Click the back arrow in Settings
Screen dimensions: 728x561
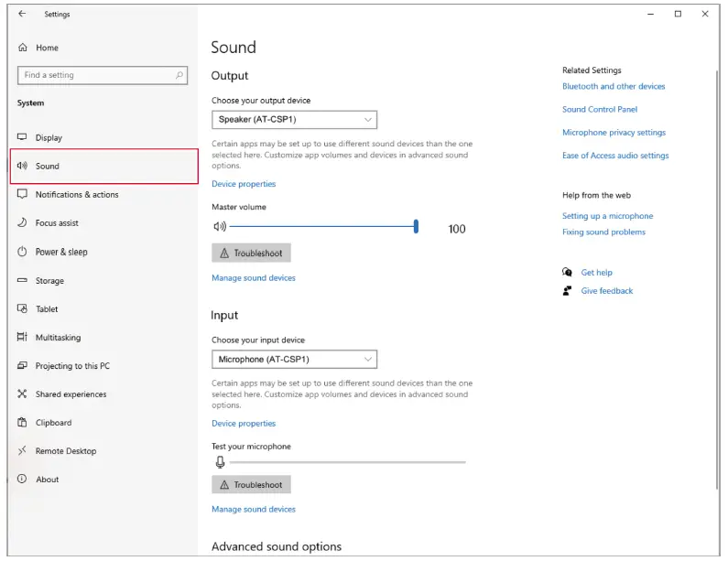coord(22,15)
